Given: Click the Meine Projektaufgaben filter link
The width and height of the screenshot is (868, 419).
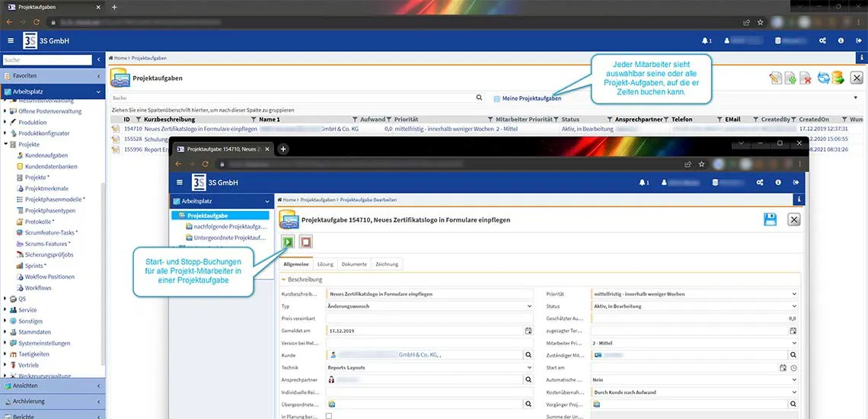Looking at the screenshot, I should (x=531, y=98).
